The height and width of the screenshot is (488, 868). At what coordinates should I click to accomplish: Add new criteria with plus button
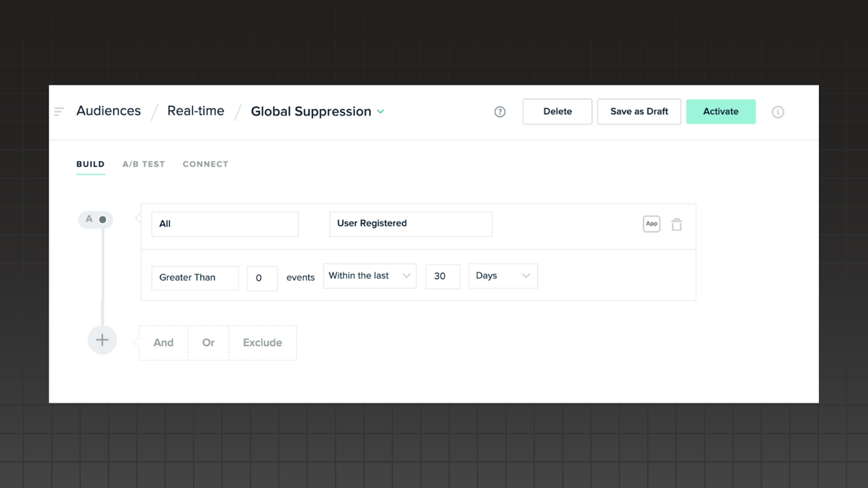pos(102,340)
